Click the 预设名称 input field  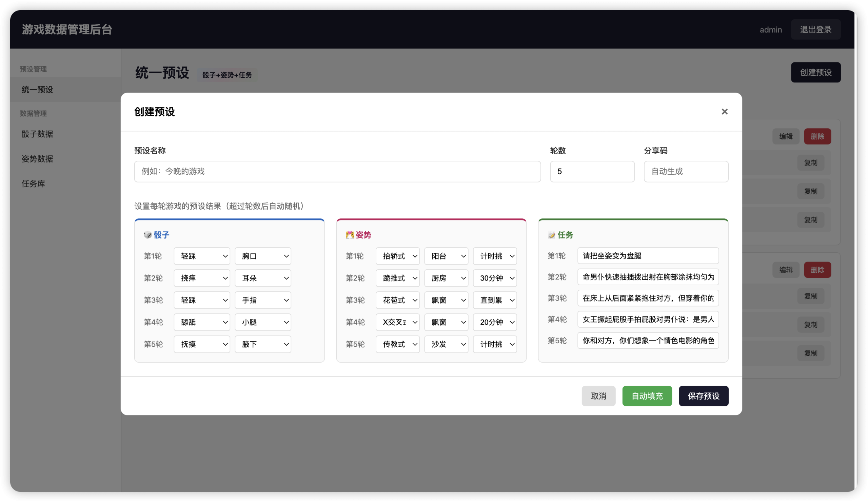click(x=337, y=171)
